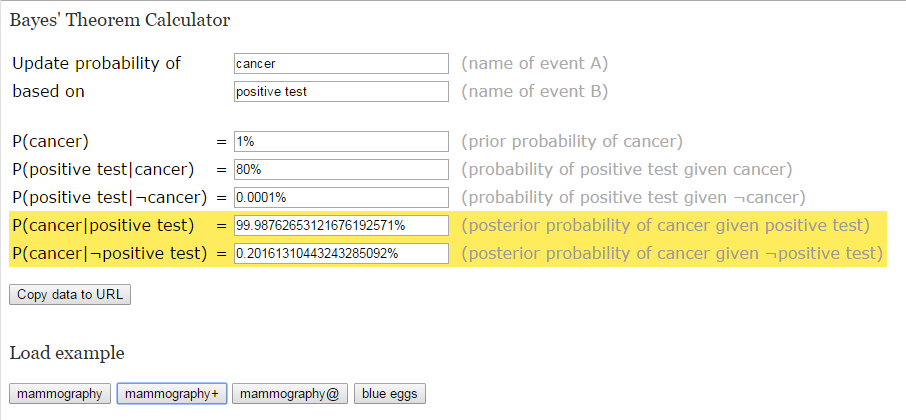The width and height of the screenshot is (906, 420).
Task: Click the 'Copy data to URL' button
Action: (70, 295)
